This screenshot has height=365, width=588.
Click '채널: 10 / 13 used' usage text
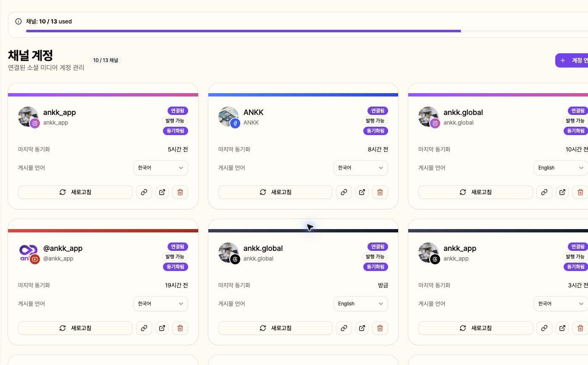[x=49, y=21]
